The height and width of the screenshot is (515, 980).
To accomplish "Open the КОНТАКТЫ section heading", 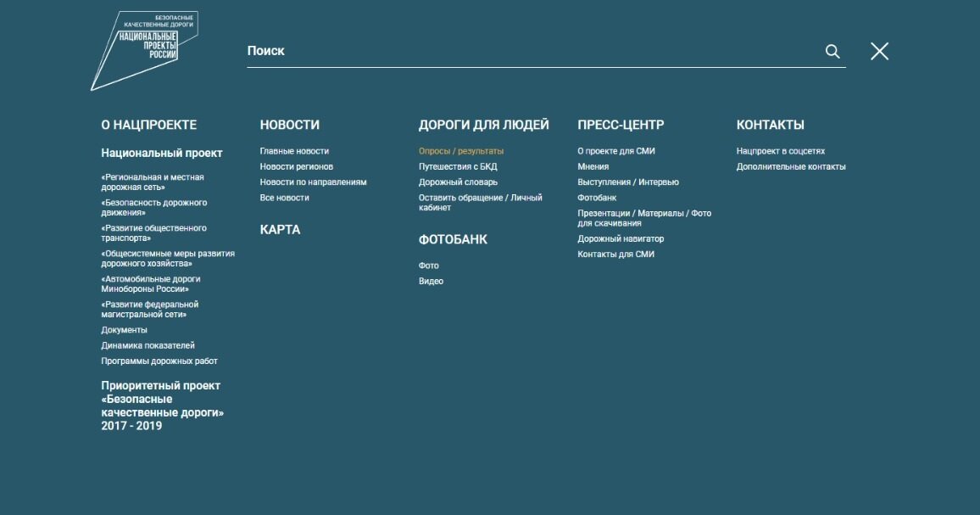I will click(770, 125).
